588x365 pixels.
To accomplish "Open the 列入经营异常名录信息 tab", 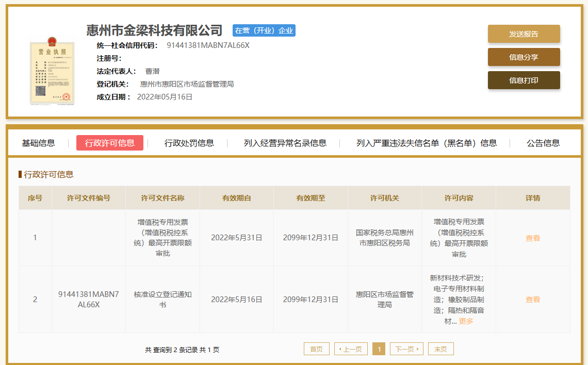I will coord(285,143).
